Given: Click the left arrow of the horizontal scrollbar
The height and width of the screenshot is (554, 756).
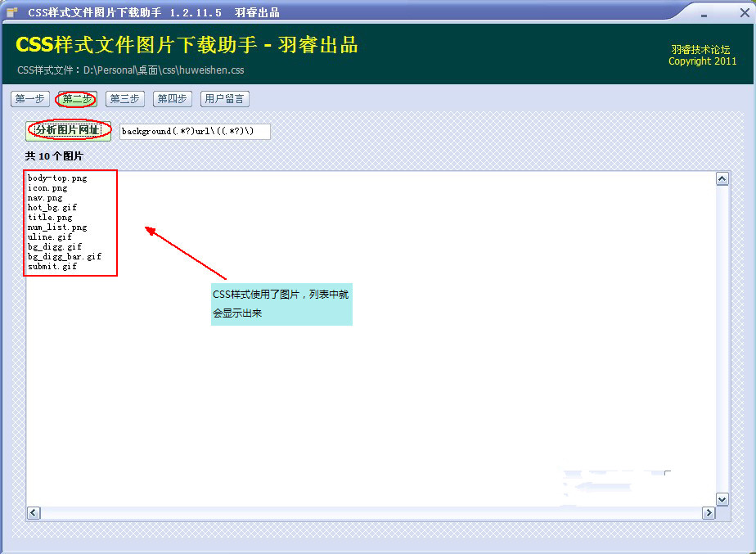Looking at the screenshot, I should (33, 512).
